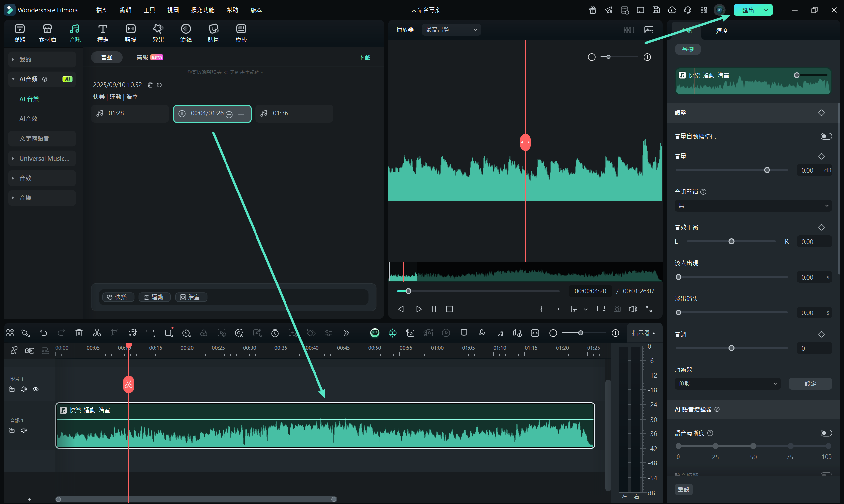844x504 pixels.
Task: Zoom in the waveform preview with plus icon
Action: point(648,57)
